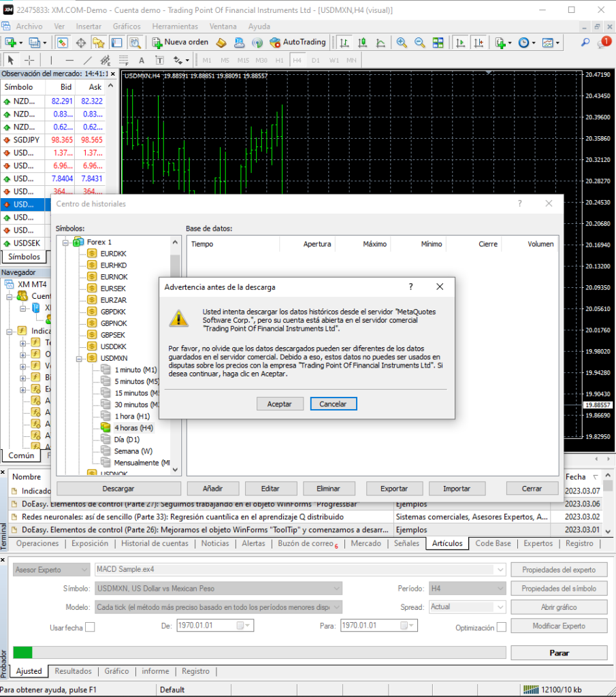Viewport: 616px width, 697px height.
Task: Check the Optimización checkbox
Action: [x=502, y=627]
